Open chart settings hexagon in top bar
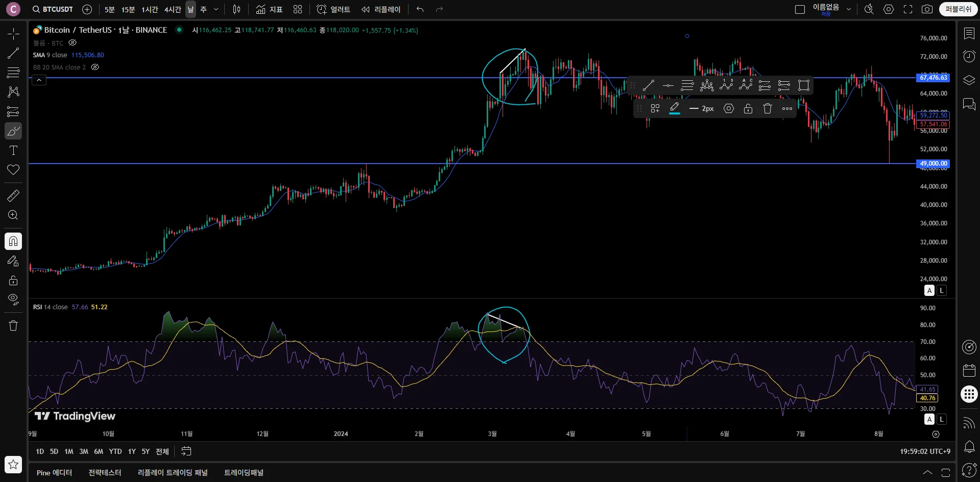 pyautogui.click(x=889, y=9)
